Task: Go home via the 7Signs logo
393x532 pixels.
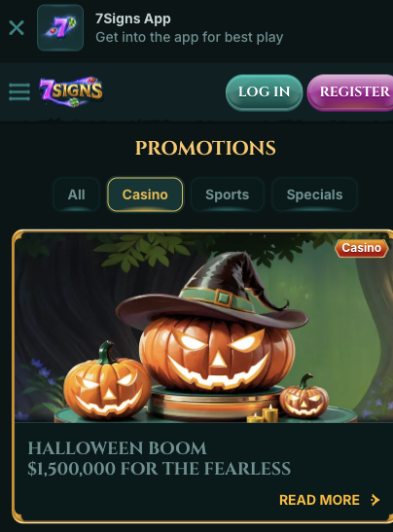Action: coord(71,91)
